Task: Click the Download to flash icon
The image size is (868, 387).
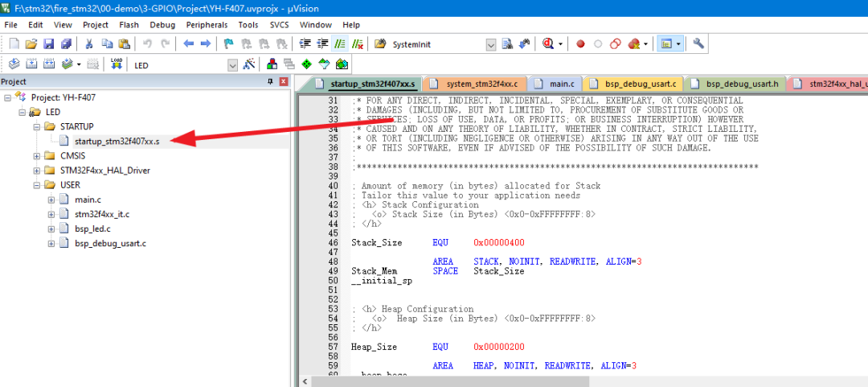Action: pos(117,64)
